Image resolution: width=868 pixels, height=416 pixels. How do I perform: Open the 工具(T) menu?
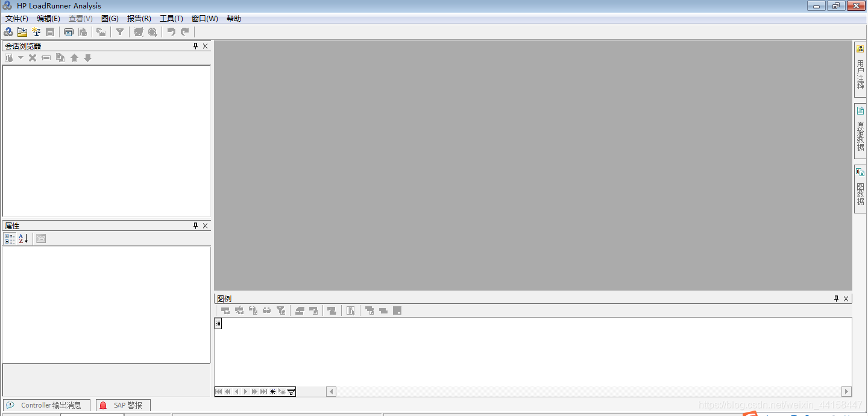coord(171,19)
